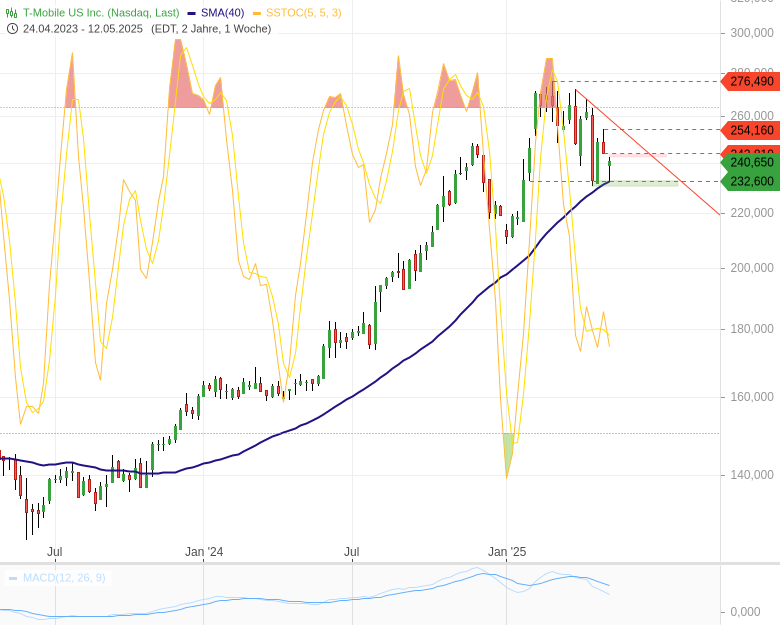
Task: Click the (EDT, 2 Jahre, 1 Woche) interval text
Action: [211, 29]
